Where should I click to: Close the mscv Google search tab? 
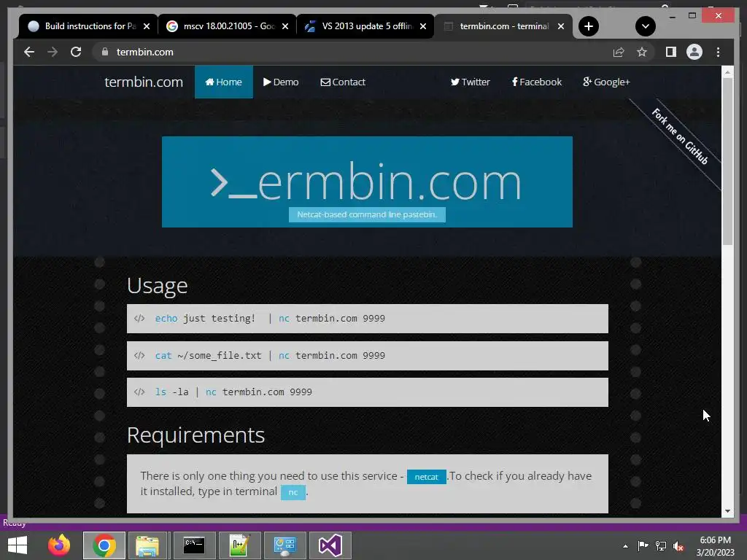pos(285,26)
